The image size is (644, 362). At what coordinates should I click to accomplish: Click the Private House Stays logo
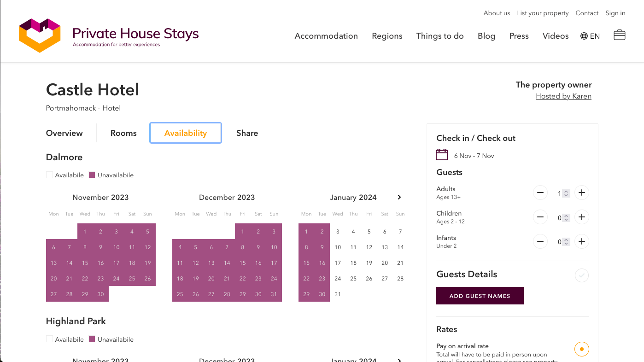click(109, 36)
